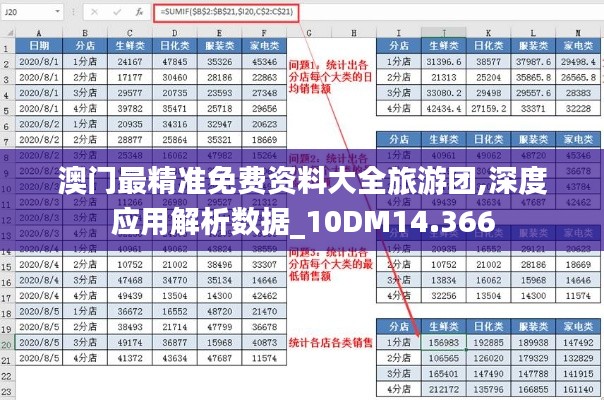Image resolution: width=604 pixels, height=400 pixels.
Task: Select cell J20 with value 156983
Action: (x=441, y=342)
